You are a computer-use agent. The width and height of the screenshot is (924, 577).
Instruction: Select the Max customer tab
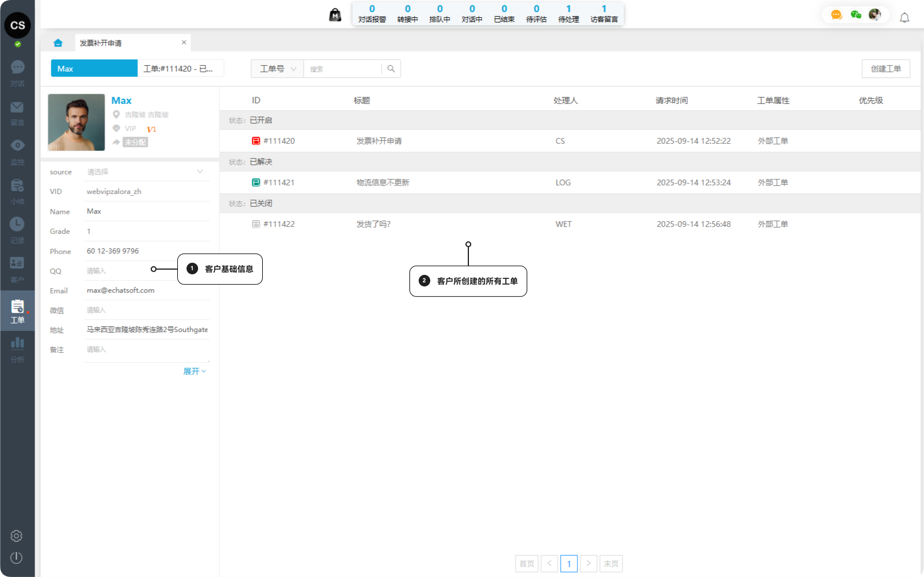click(x=94, y=69)
